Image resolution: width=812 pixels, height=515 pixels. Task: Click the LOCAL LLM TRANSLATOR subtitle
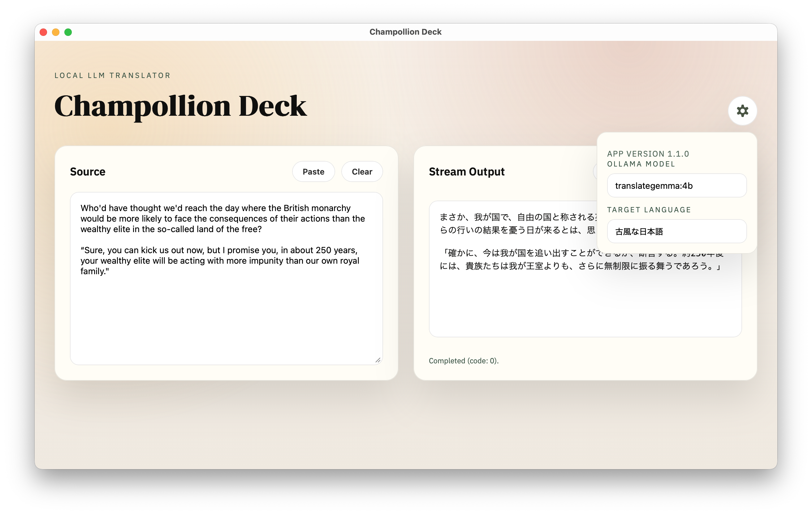click(113, 76)
